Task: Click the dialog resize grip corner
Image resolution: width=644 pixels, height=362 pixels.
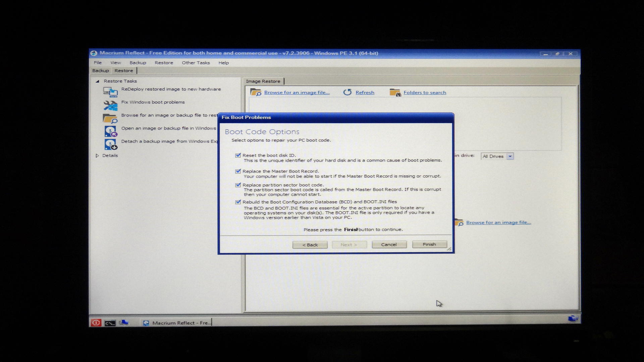Action: (x=449, y=249)
